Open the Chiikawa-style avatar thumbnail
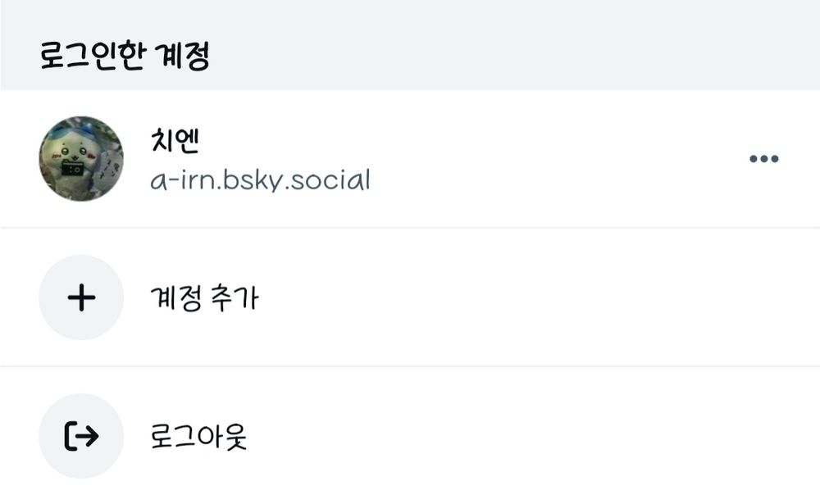The image size is (820, 504). (81, 158)
